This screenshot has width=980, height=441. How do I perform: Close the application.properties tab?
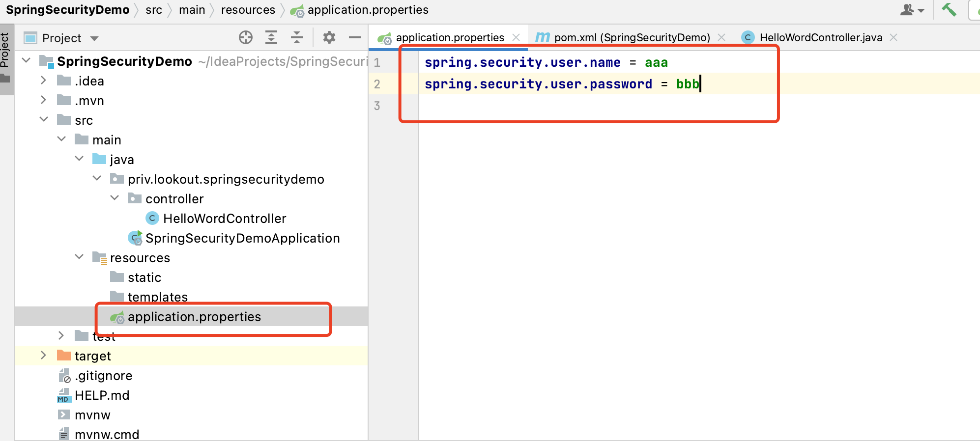[516, 37]
